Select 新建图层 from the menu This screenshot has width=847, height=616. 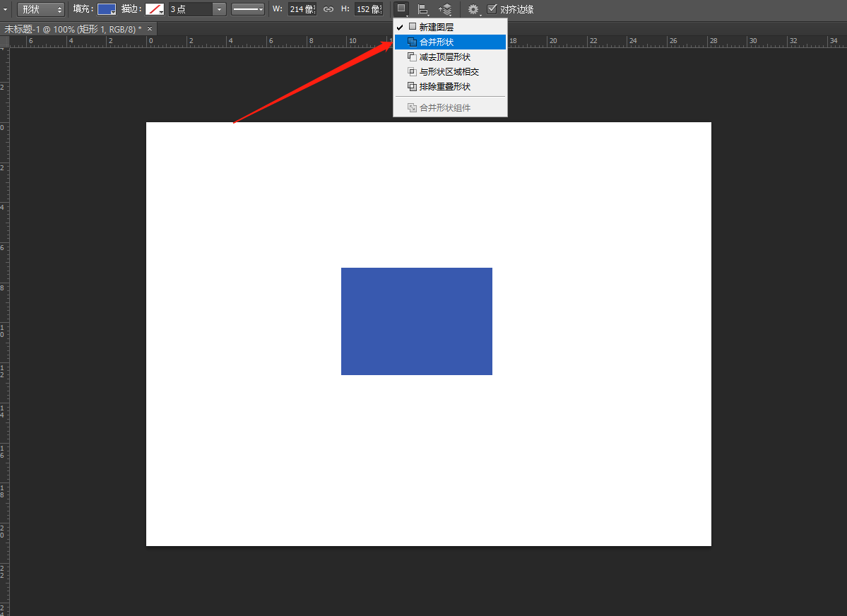tap(437, 27)
